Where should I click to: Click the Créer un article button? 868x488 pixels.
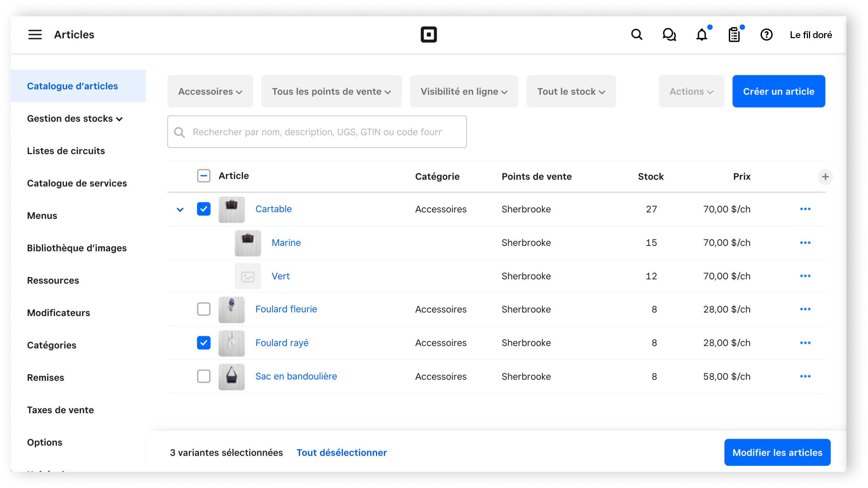(778, 91)
